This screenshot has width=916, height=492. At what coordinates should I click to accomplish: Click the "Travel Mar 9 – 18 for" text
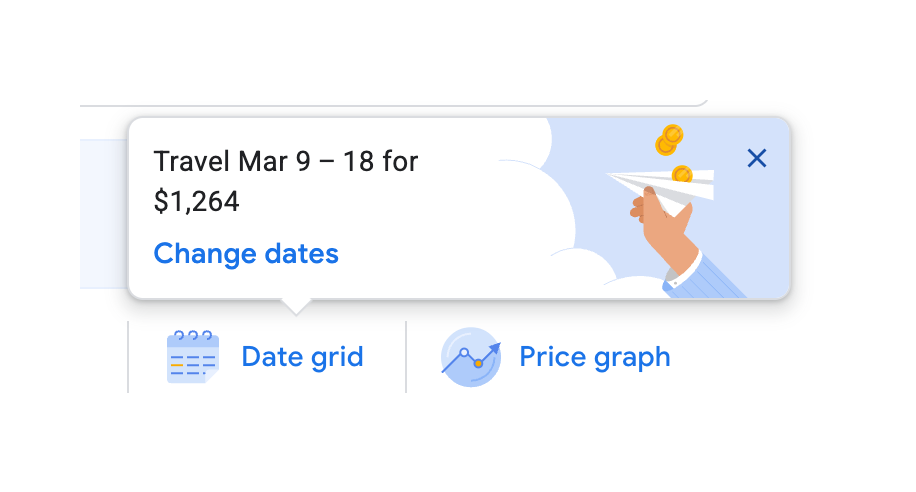point(286,161)
